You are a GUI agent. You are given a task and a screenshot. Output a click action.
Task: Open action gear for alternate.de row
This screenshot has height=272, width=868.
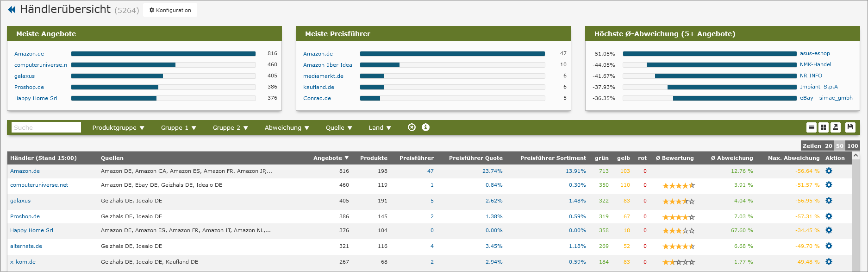tap(829, 246)
